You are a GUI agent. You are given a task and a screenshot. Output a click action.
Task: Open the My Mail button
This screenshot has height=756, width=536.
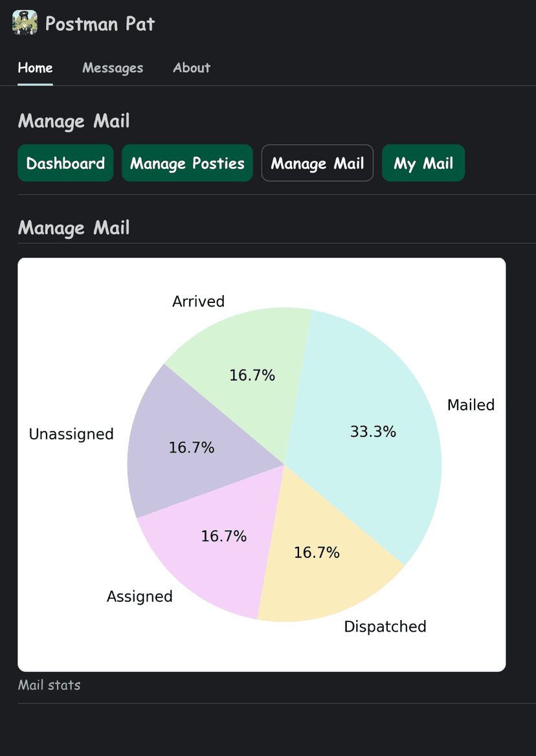point(423,163)
